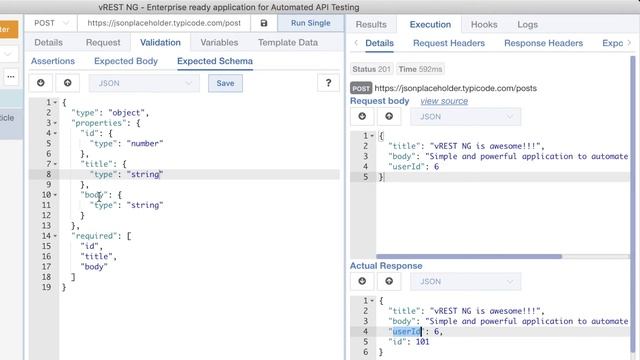Open the Request Headers tab

click(449, 43)
